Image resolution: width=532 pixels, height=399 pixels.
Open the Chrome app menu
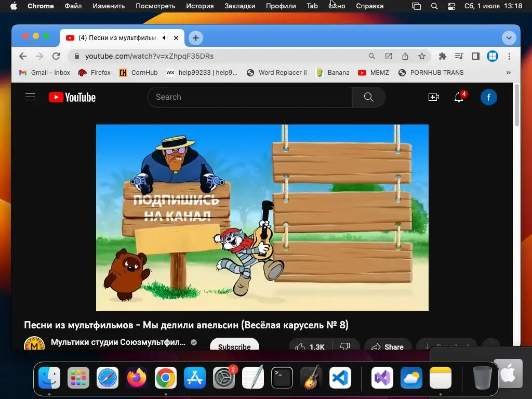pyautogui.click(x=41, y=6)
